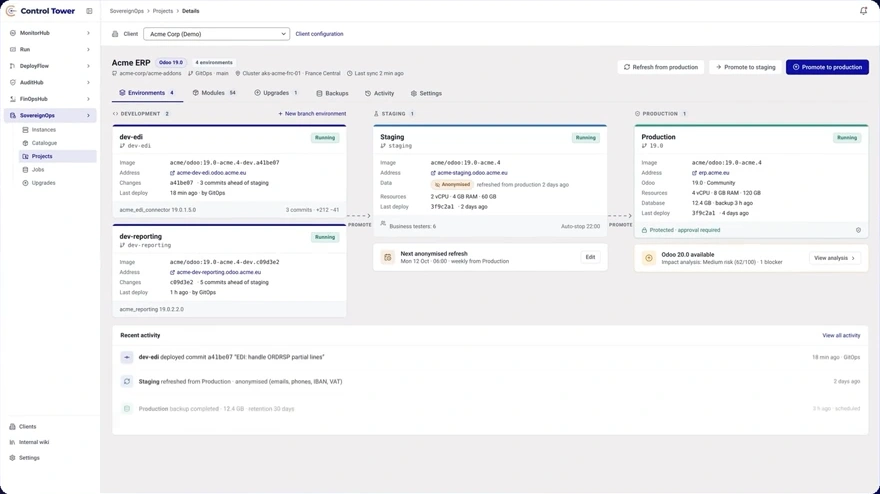The height and width of the screenshot is (494, 880).
Task: Click the Odoo 20.0 available upgrade icon
Action: [x=649, y=258]
